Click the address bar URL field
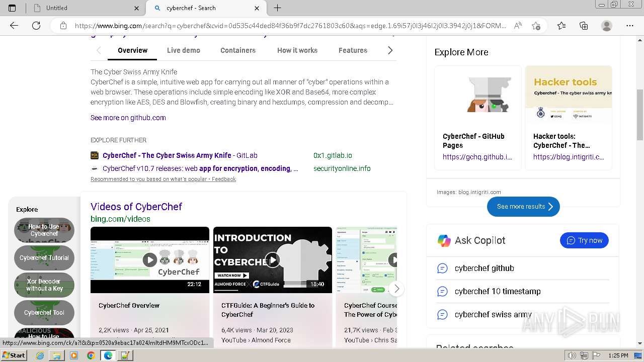This screenshot has height=362, width=644. [290, 26]
